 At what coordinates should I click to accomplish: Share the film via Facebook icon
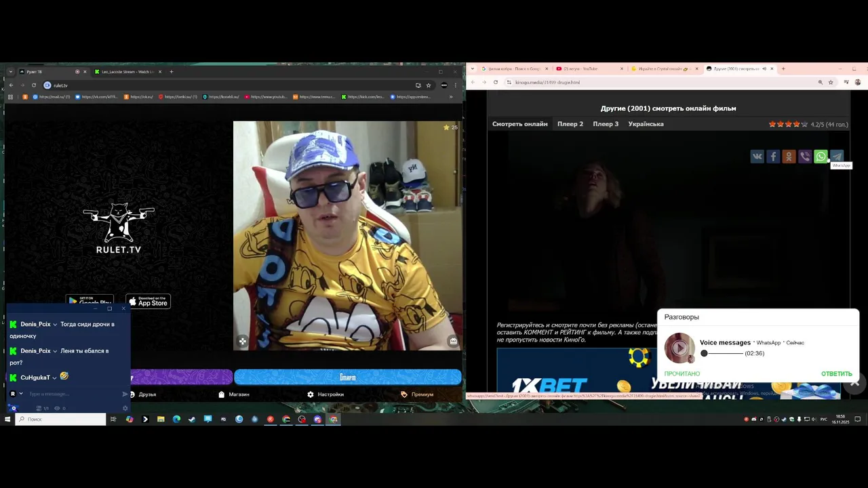[773, 157]
